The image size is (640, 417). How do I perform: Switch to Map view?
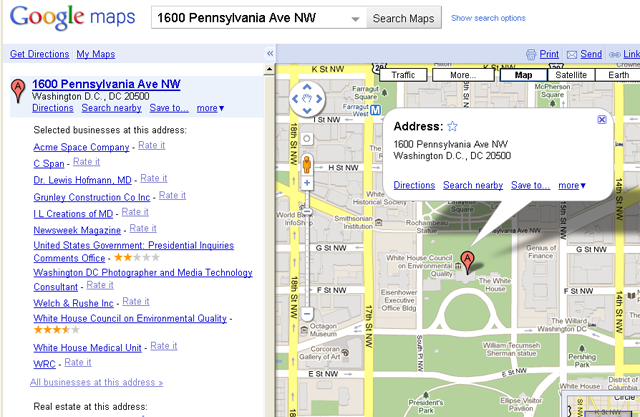click(x=523, y=75)
